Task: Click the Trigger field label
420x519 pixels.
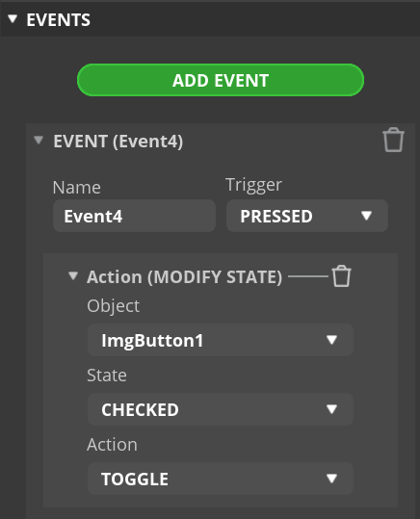Action: coord(253,185)
